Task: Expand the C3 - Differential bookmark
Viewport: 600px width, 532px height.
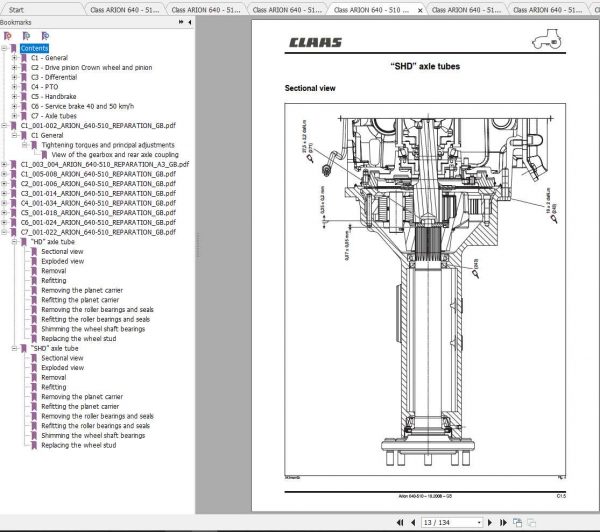Action: point(14,77)
